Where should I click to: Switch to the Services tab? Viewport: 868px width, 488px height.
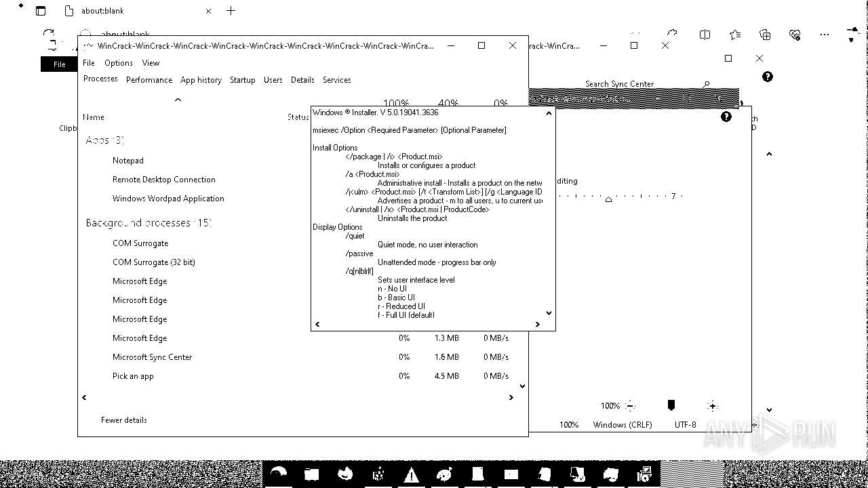click(x=336, y=79)
